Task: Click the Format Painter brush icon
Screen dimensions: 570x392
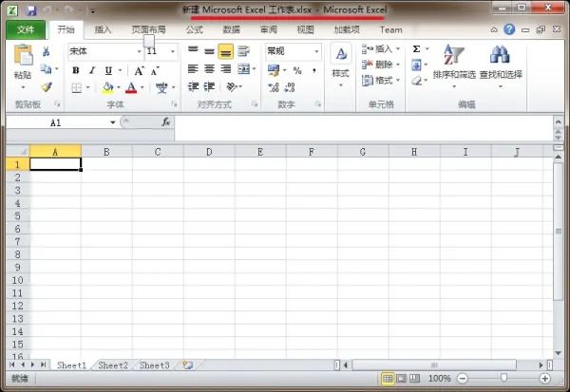Action: (47, 86)
